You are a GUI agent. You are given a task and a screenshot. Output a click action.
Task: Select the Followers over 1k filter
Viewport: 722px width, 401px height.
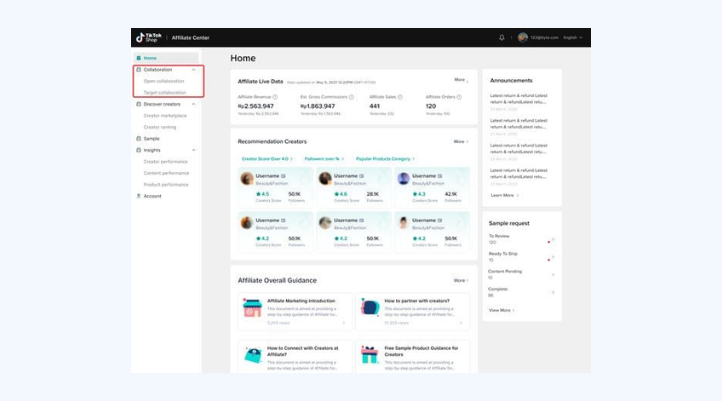pos(323,158)
